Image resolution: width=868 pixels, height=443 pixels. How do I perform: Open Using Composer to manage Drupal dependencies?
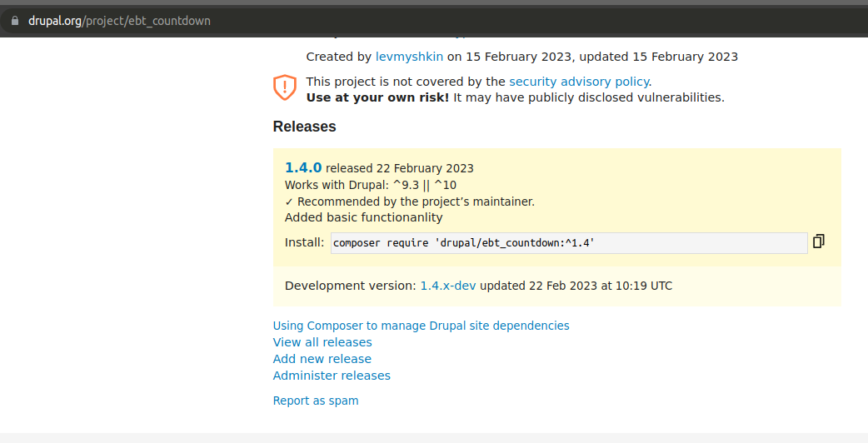[421, 326]
